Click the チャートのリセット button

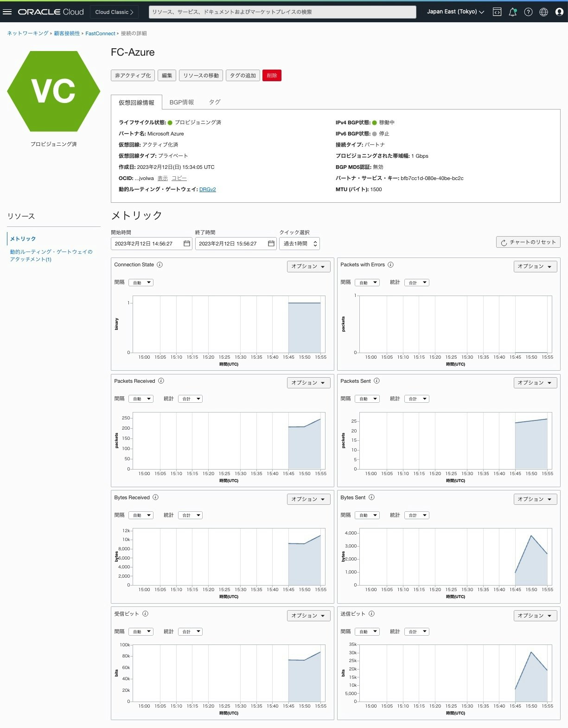[528, 242]
